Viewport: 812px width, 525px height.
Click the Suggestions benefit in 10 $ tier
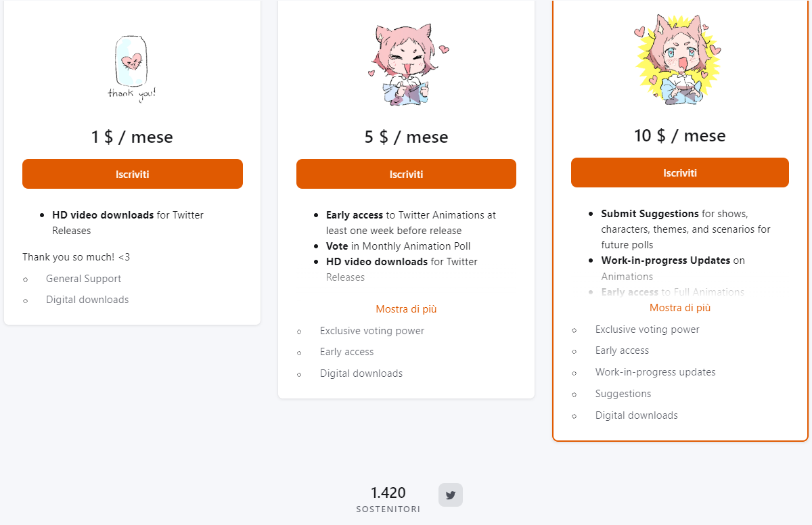(x=623, y=394)
